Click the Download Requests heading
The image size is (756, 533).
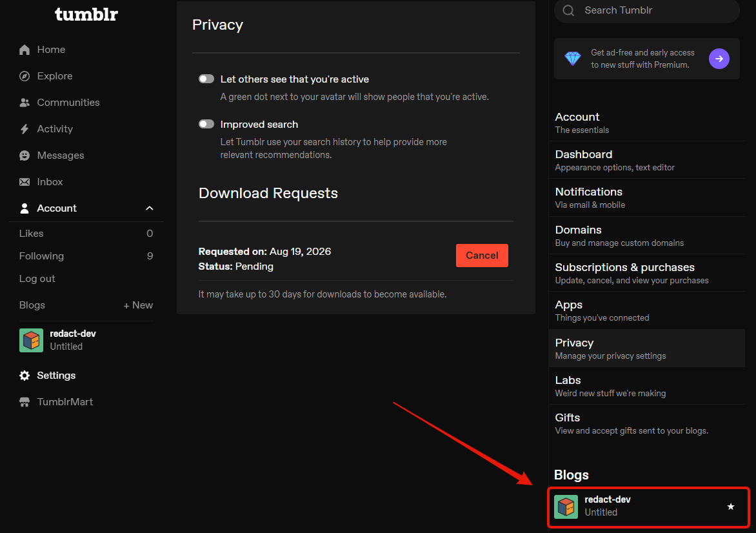[268, 193]
